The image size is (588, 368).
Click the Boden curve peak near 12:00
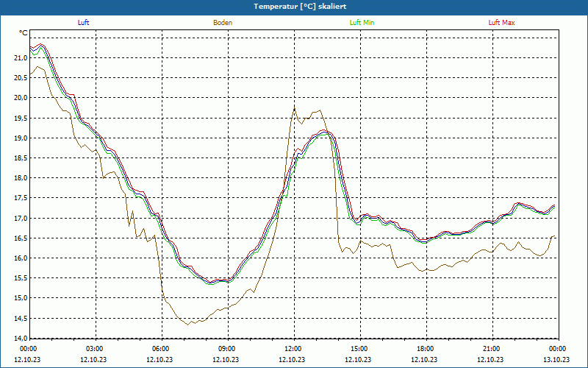point(295,109)
